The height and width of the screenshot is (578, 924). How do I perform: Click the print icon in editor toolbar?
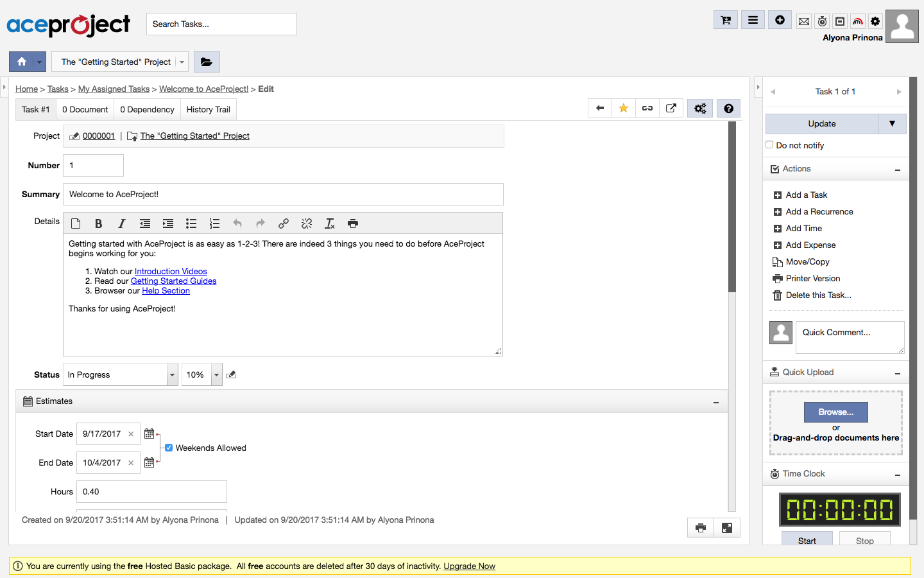353,223
